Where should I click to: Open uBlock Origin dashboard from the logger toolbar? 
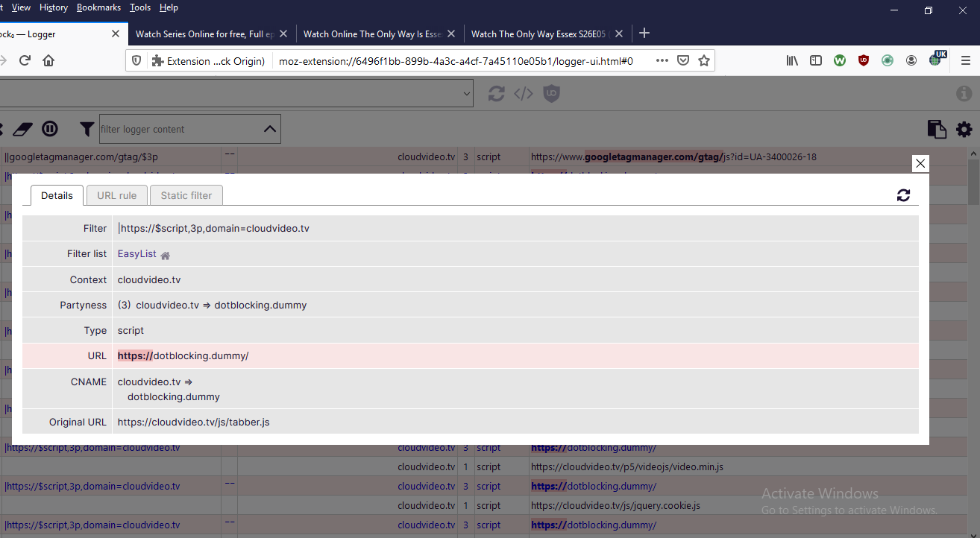pos(551,93)
